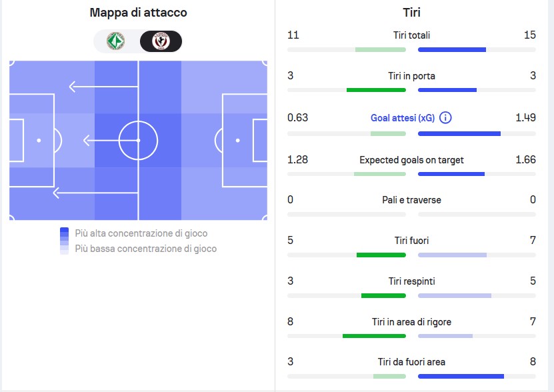This screenshot has width=554, height=392.
Task: Click the Tiri da fuori area blue bar
Action: (x=461, y=377)
